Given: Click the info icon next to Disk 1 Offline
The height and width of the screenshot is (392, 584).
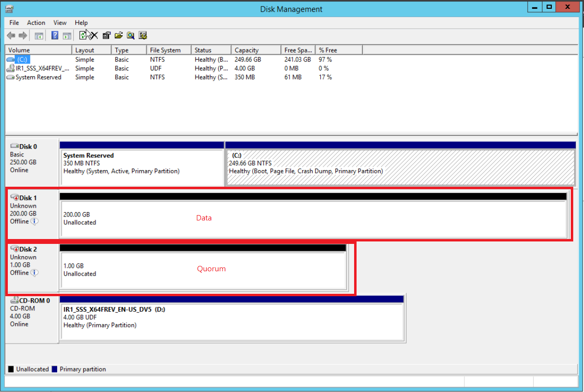Looking at the screenshot, I should pyautogui.click(x=34, y=221).
